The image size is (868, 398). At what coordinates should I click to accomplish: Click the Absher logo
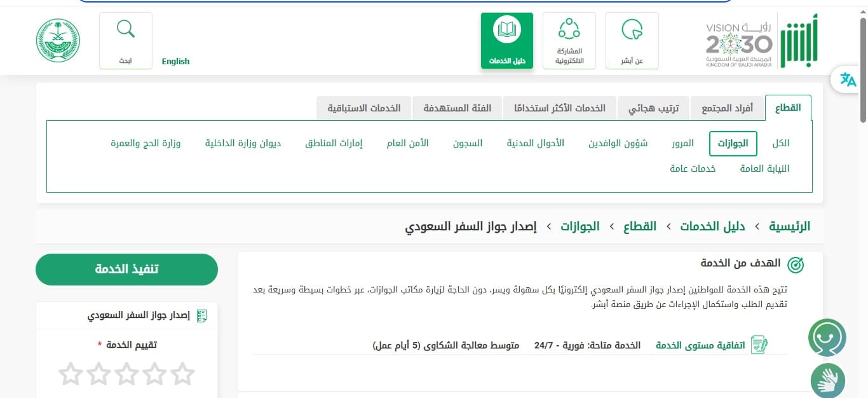[x=799, y=41]
